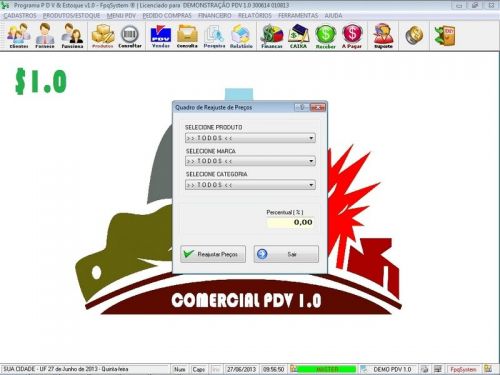
Task: Open the Funcionários toolbar icon
Action: tap(72, 36)
